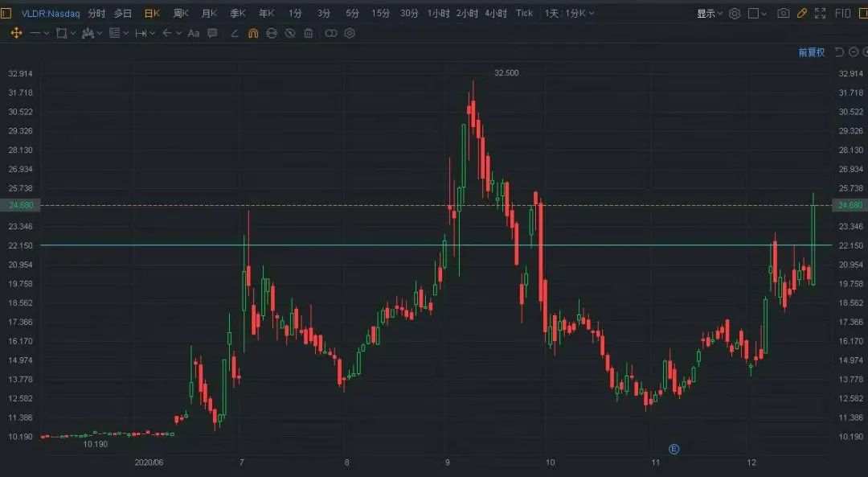The width and height of the screenshot is (868, 477).
Task: Open drawing settings hexagon icon
Action: tap(350, 33)
